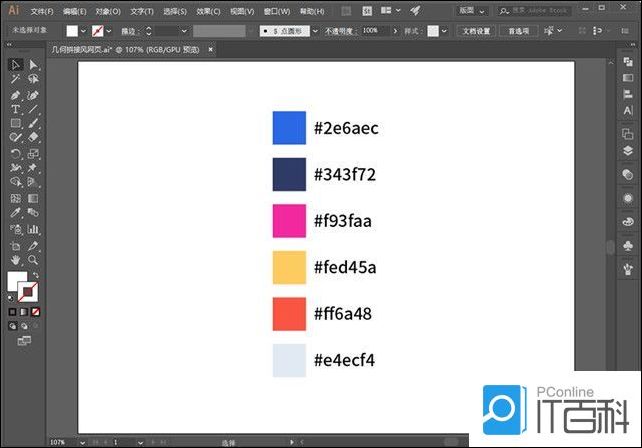642x448 pixels.
Task: Select the Rotate tool
Action: click(x=16, y=154)
